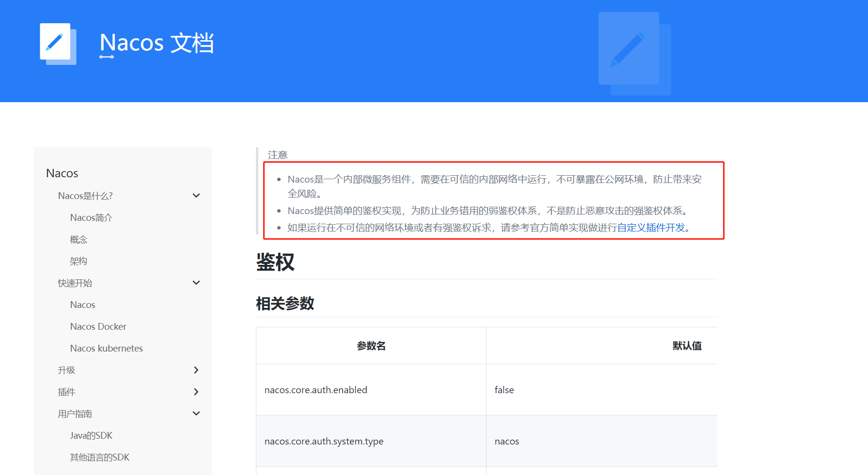Click the 注意 note label
This screenshot has height=475, width=868.
click(x=278, y=155)
